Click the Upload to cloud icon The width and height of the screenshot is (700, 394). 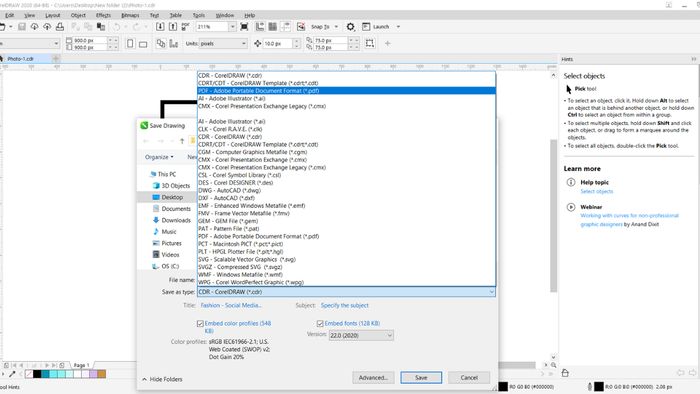click(x=47, y=27)
